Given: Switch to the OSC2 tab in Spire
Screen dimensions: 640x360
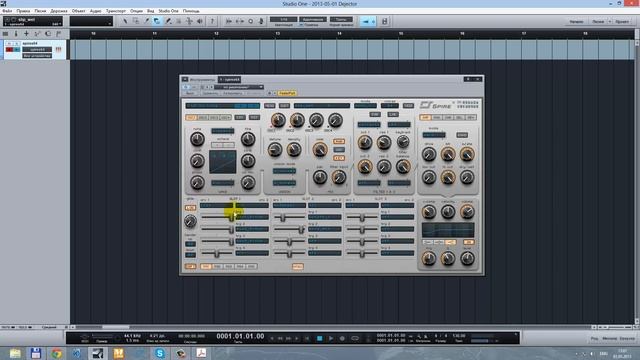Looking at the screenshot, I should [x=202, y=118].
